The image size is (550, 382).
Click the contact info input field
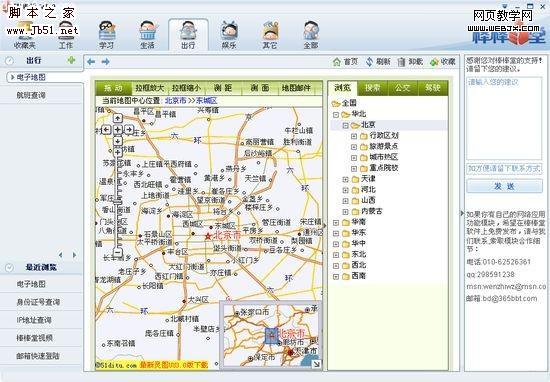(504, 169)
